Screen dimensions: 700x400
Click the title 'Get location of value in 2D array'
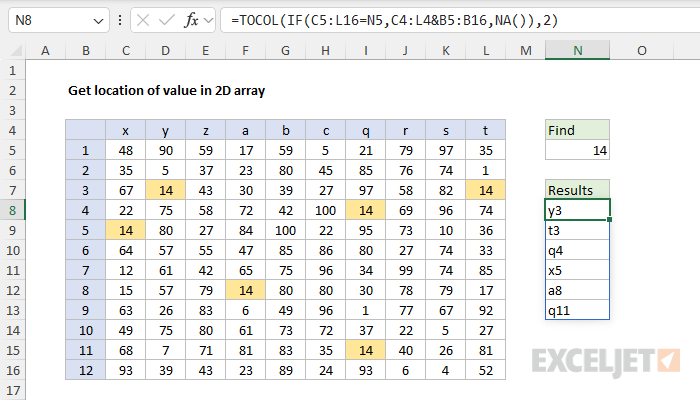point(167,91)
